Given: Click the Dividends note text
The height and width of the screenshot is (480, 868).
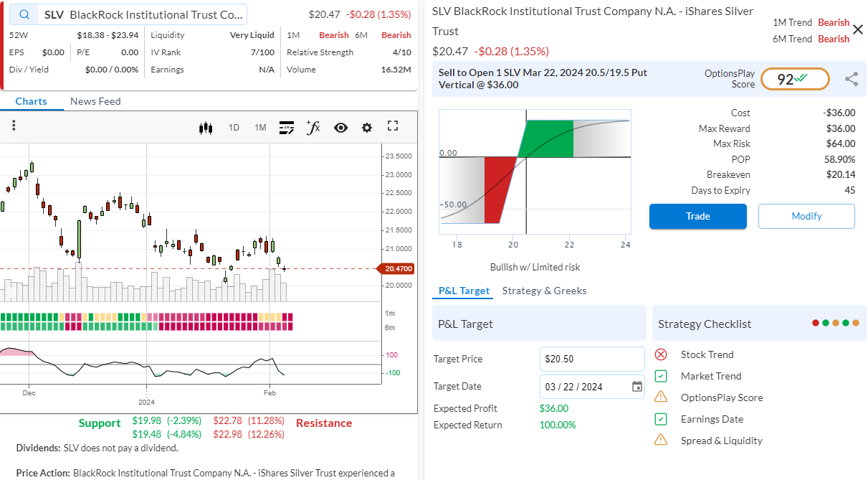Looking at the screenshot, I should pos(97,448).
